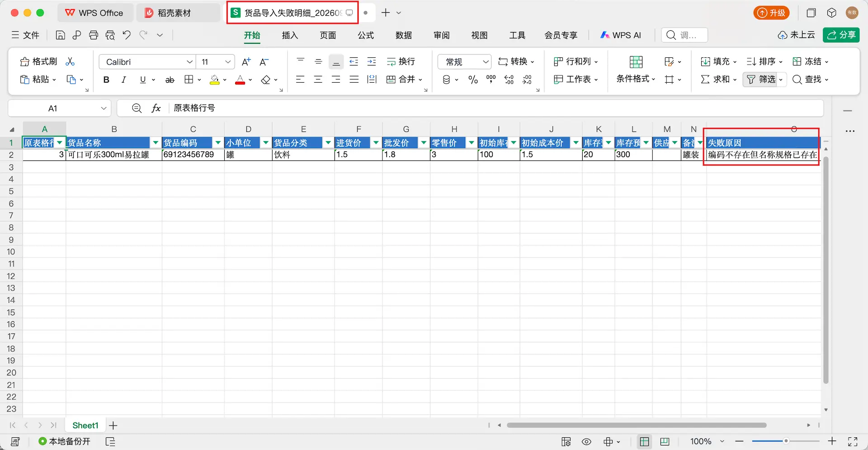The image size is (868, 450).
Task: Click the 分享 share button
Action: tap(841, 35)
